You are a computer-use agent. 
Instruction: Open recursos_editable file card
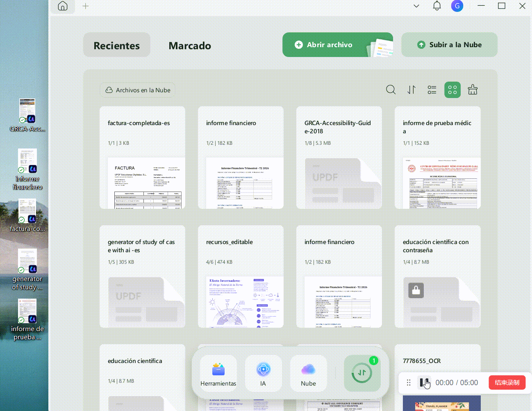[241, 276]
